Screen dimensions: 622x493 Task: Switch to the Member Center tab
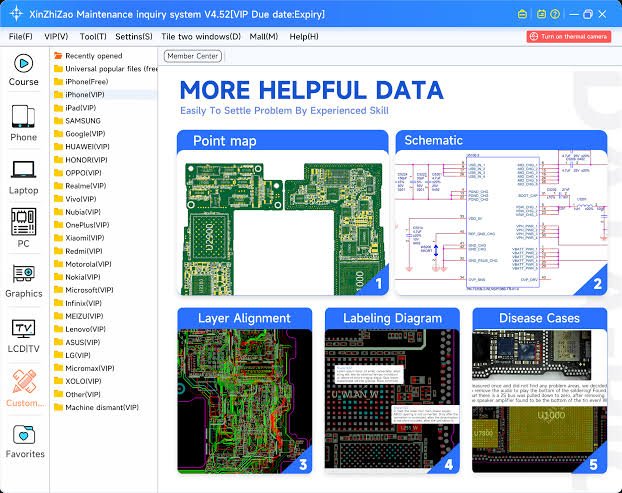(192, 57)
